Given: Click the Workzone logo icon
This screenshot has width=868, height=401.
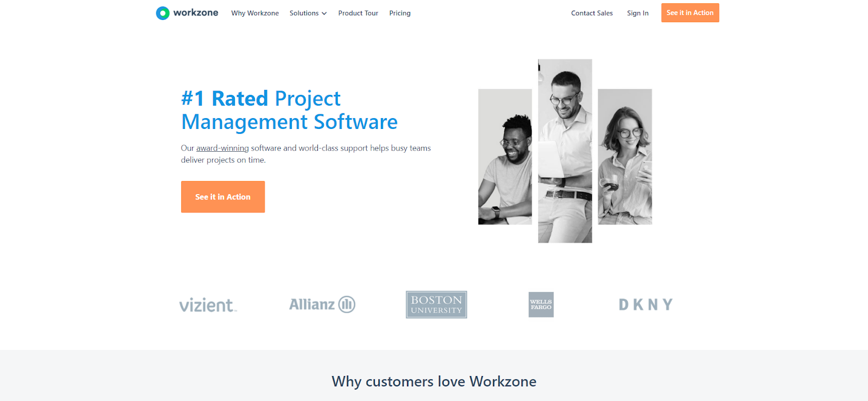Looking at the screenshot, I should 163,13.
